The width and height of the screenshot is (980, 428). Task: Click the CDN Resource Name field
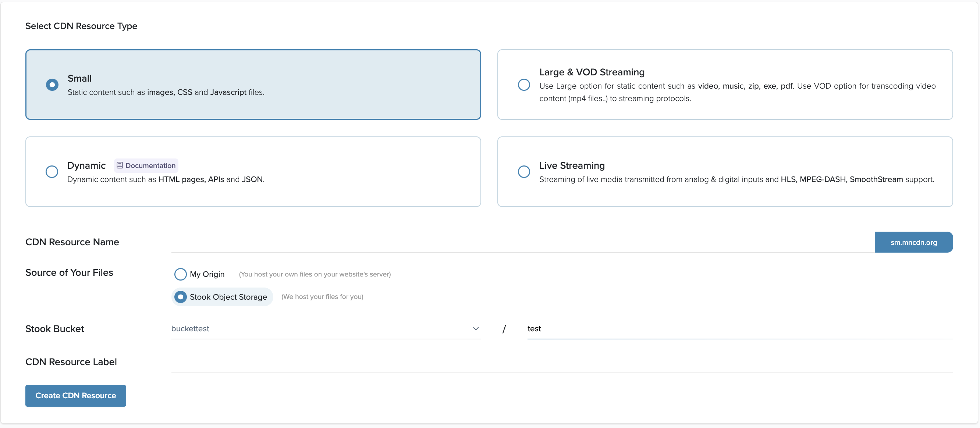522,242
